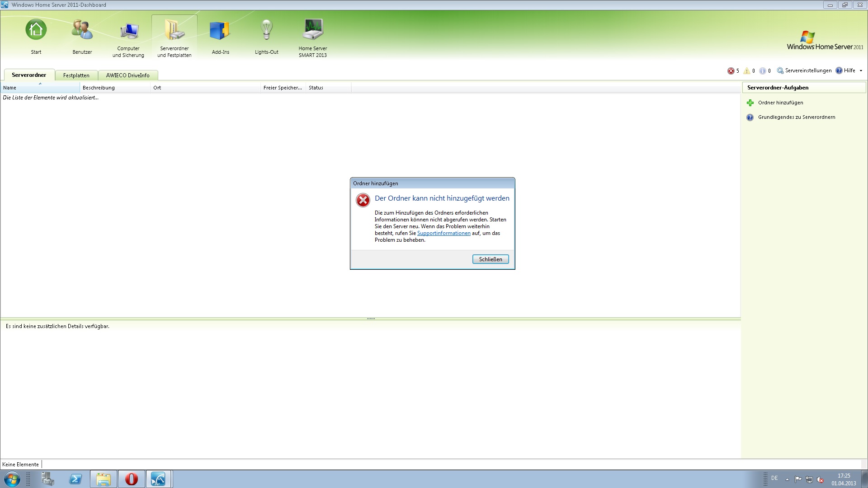This screenshot has width=868, height=488.
Task: Open the Add-Ins section
Action: click(221, 37)
